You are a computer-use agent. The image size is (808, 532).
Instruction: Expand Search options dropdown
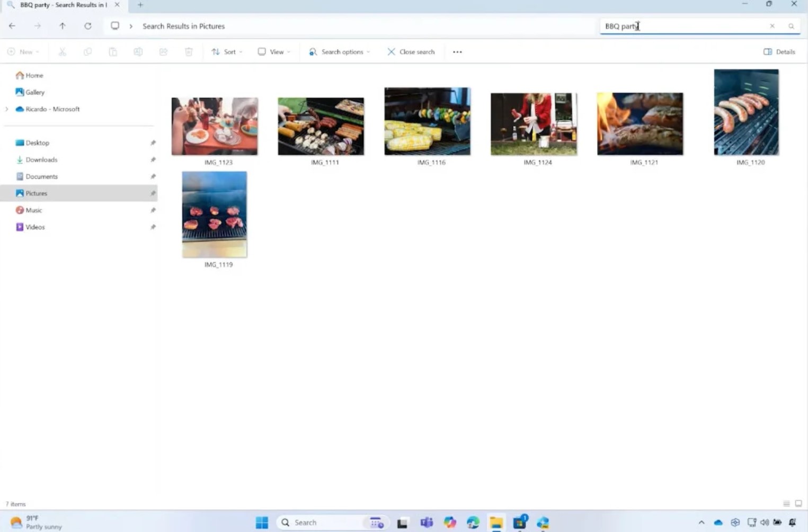[x=340, y=52]
